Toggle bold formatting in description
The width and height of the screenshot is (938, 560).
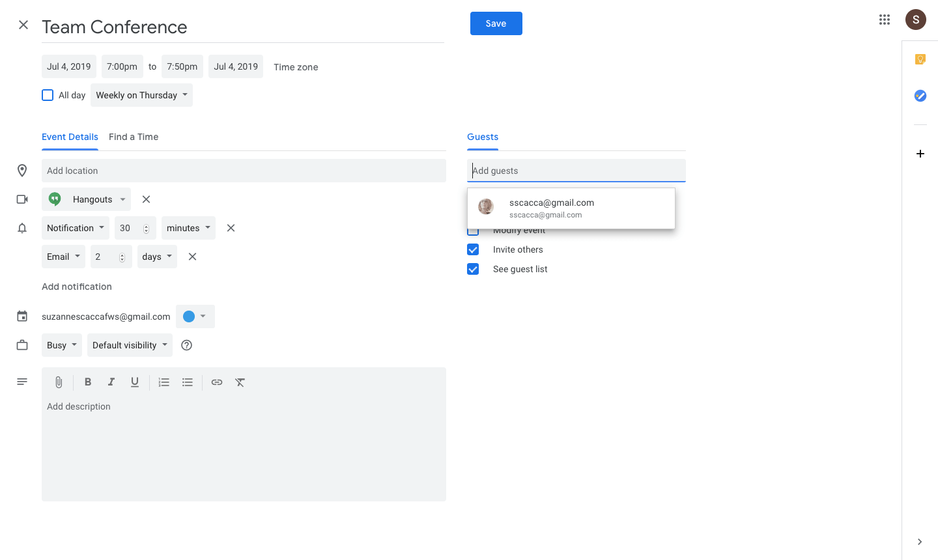[88, 382]
